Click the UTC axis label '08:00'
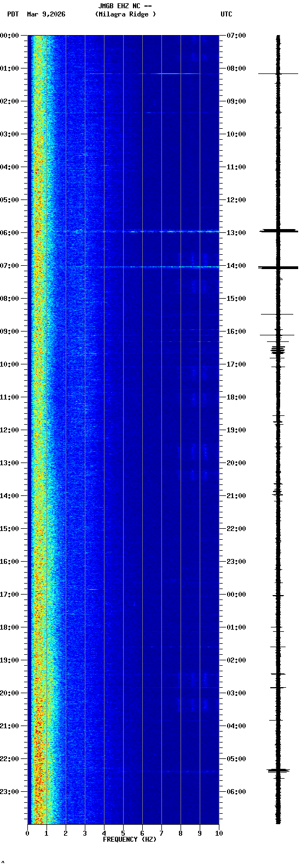Screen dimensions: 302x868 (236, 68)
